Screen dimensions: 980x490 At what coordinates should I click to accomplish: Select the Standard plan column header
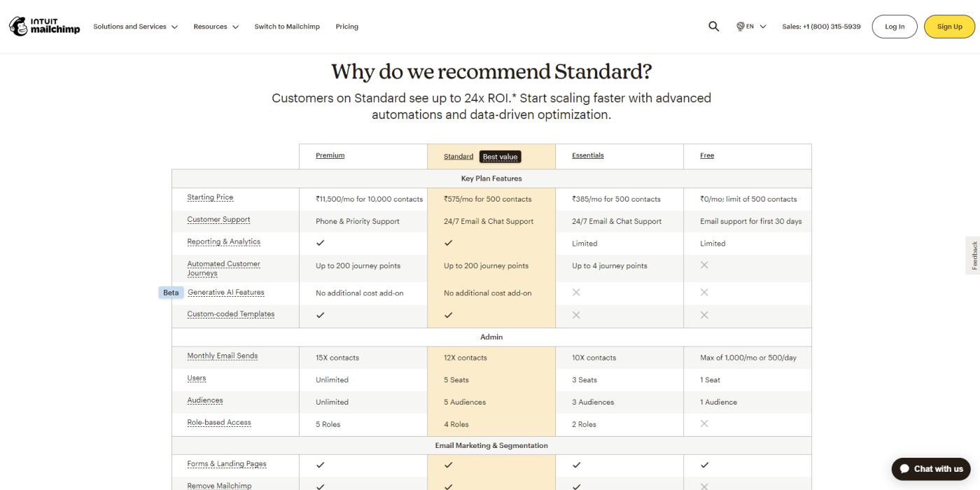458,157
